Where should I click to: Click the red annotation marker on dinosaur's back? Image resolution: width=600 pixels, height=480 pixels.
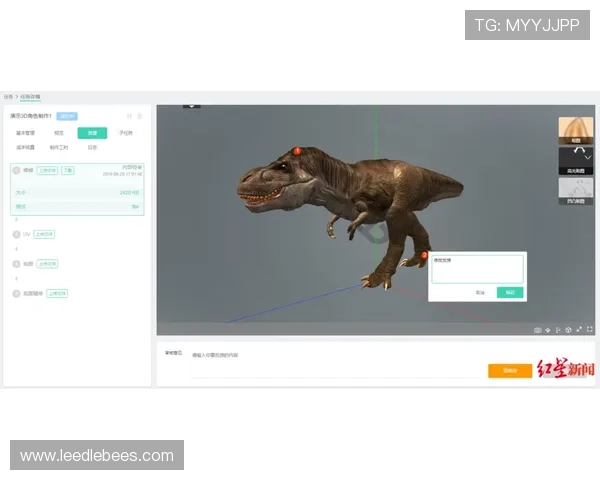[297, 151]
